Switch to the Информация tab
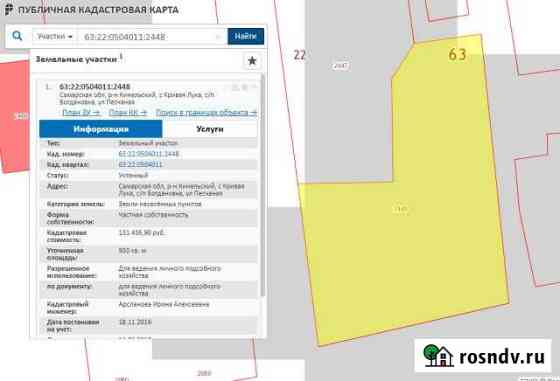560x381 pixels. (x=101, y=129)
